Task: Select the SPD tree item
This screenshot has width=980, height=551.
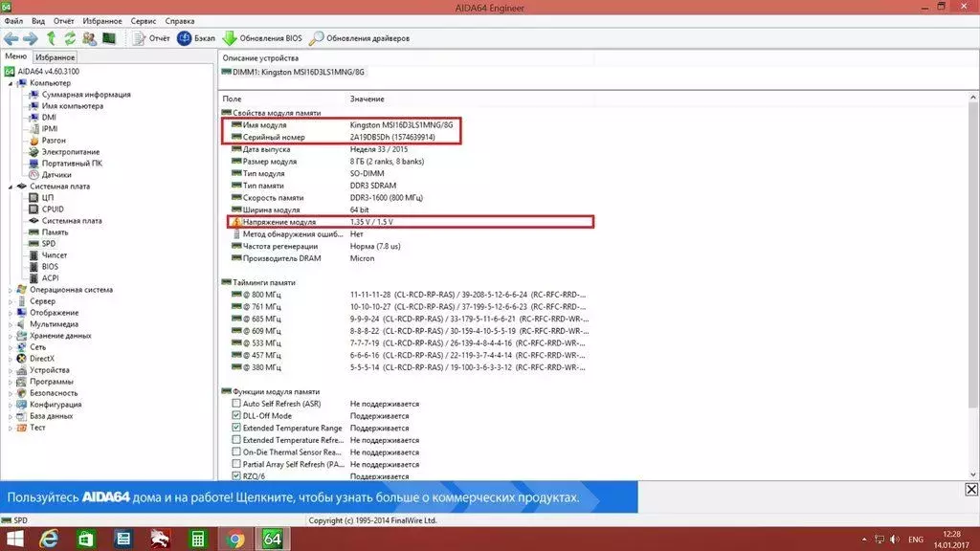Action: click(49, 244)
